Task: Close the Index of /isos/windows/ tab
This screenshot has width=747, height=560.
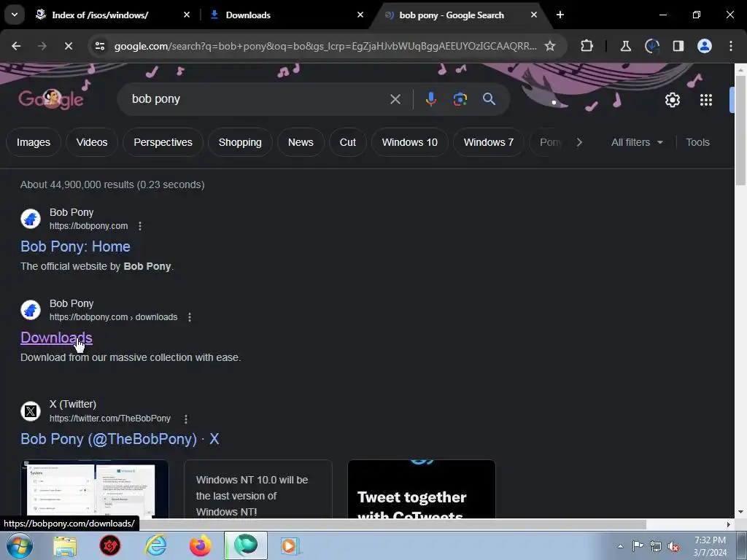Action: 187,15
